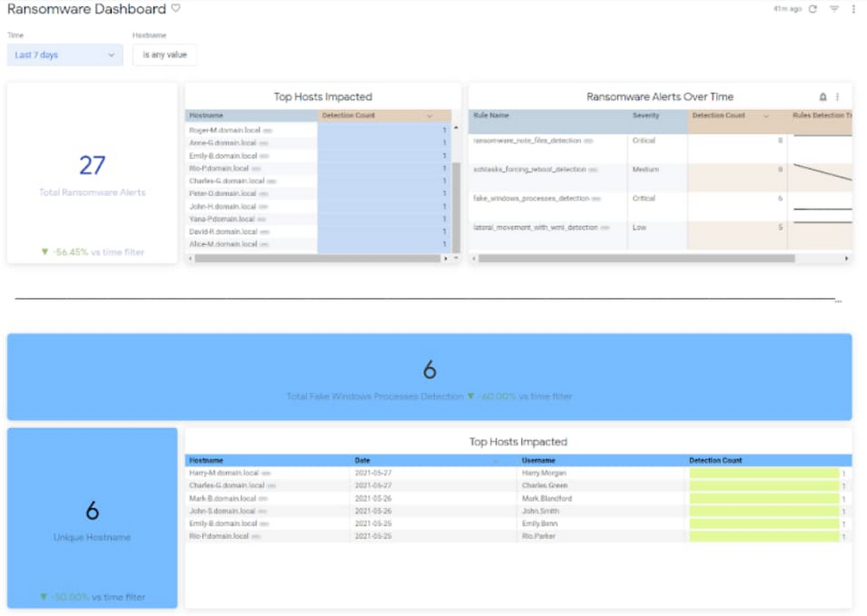Open the Time filter 'Last 7 days' dropdown

click(x=65, y=55)
